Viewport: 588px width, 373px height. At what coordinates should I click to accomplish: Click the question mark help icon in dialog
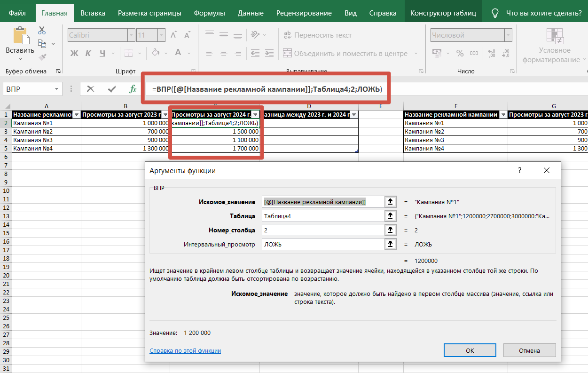coord(519,170)
